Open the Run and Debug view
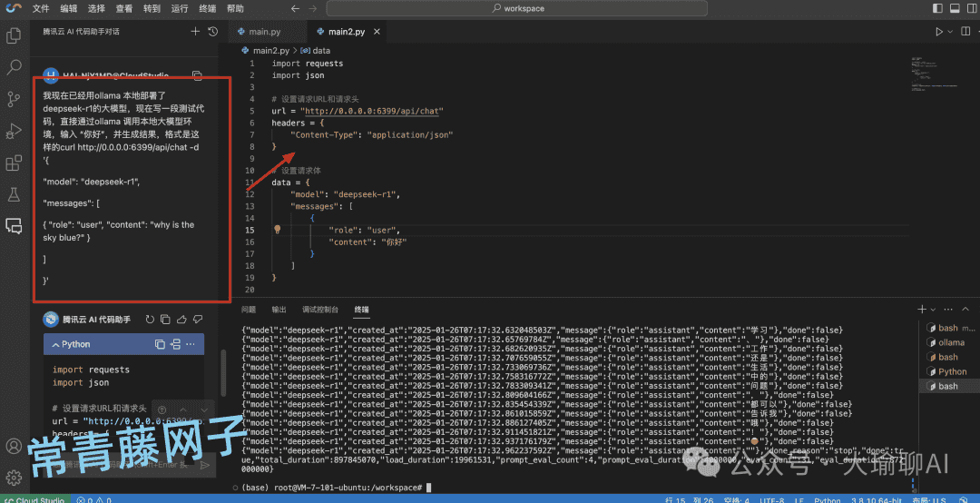 pyautogui.click(x=14, y=131)
